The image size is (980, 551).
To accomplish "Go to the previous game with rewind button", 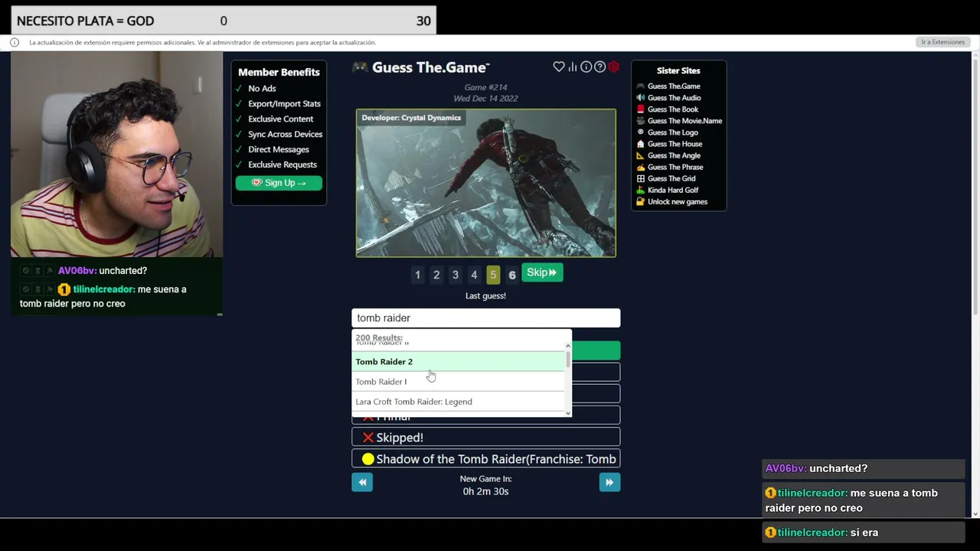I will 362,482.
